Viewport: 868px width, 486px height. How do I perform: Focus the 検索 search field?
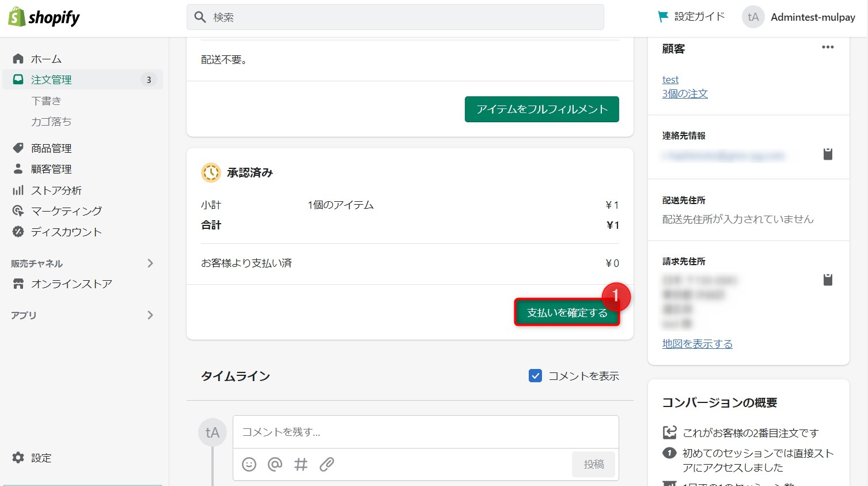tap(395, 17)
